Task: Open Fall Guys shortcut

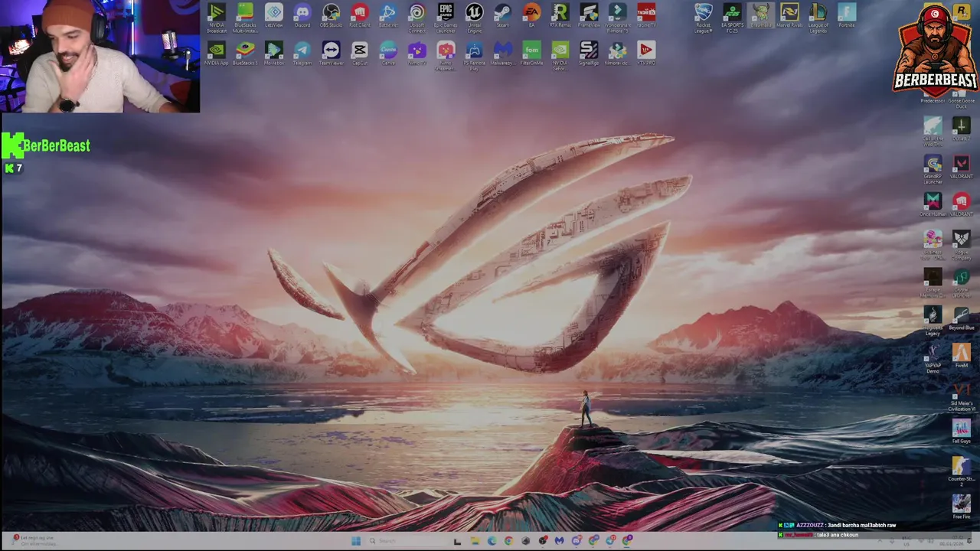Action: point(961,432)
